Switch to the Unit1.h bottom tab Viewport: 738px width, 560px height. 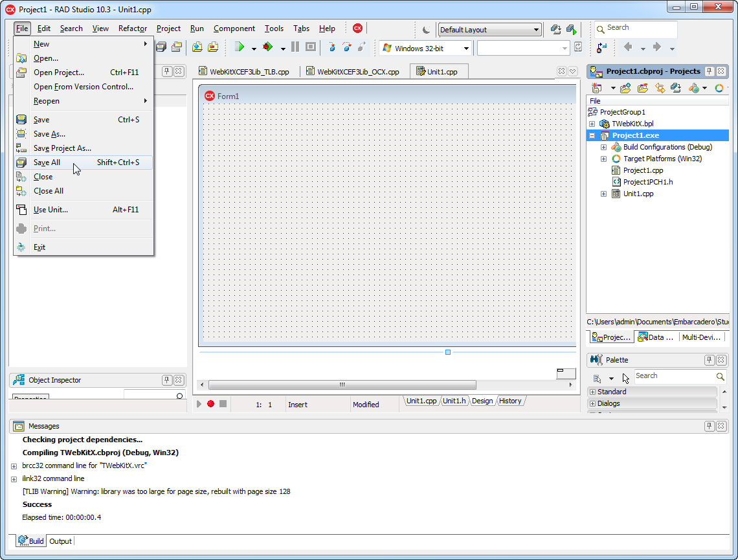(454, 401)
